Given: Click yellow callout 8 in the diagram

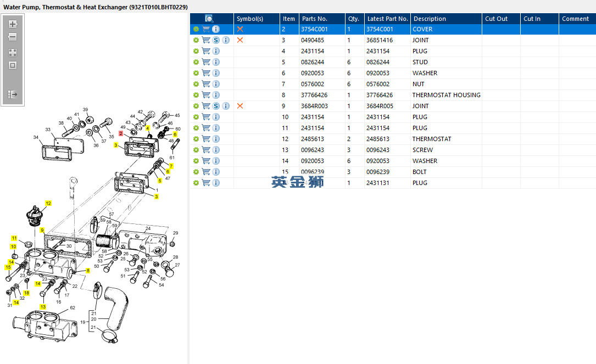Looking at the screenshot, I should click(88, 271).
